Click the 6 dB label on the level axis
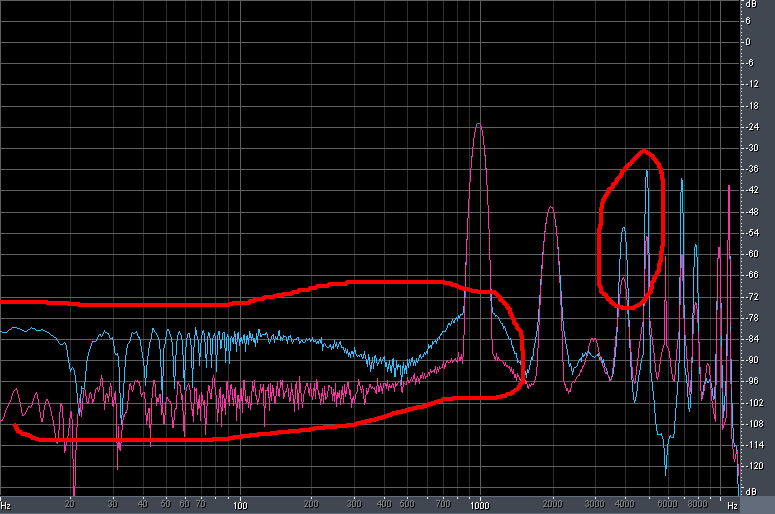 point(748,21)
